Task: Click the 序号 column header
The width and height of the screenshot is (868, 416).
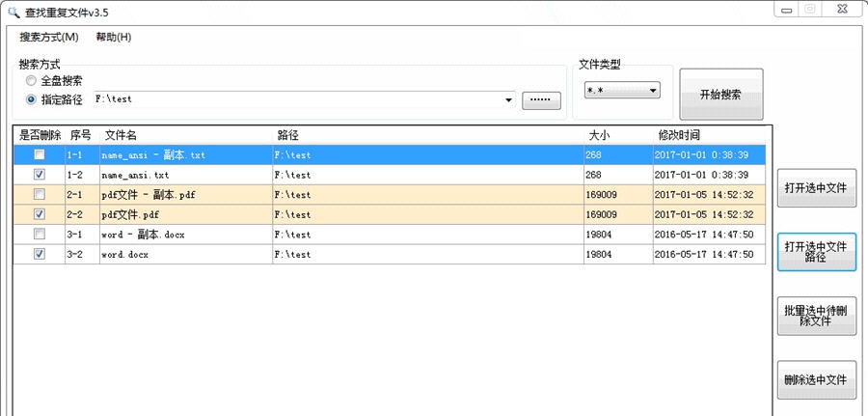Action: [82, 135]
